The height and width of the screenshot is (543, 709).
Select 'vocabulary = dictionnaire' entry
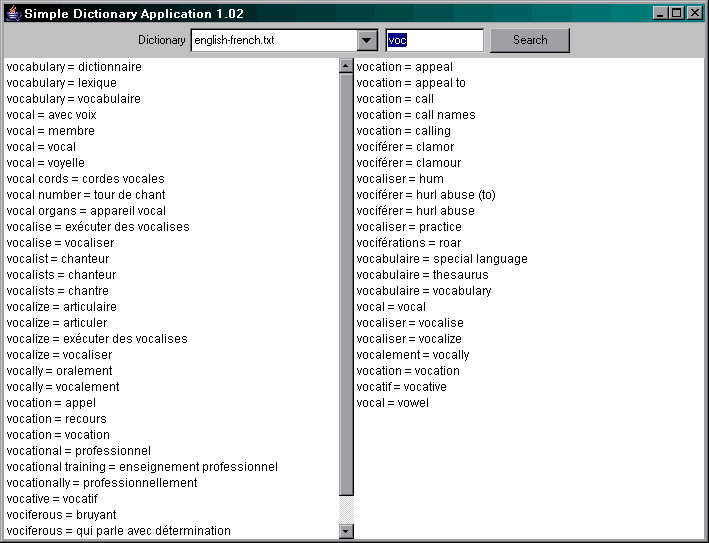[x=74, y=67]
